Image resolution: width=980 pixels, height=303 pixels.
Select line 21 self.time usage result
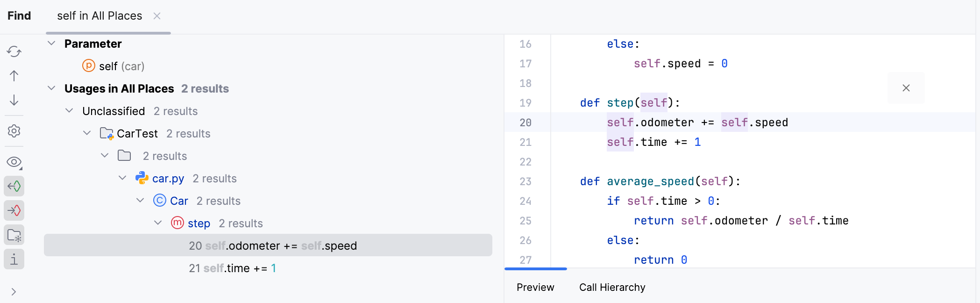234,268
